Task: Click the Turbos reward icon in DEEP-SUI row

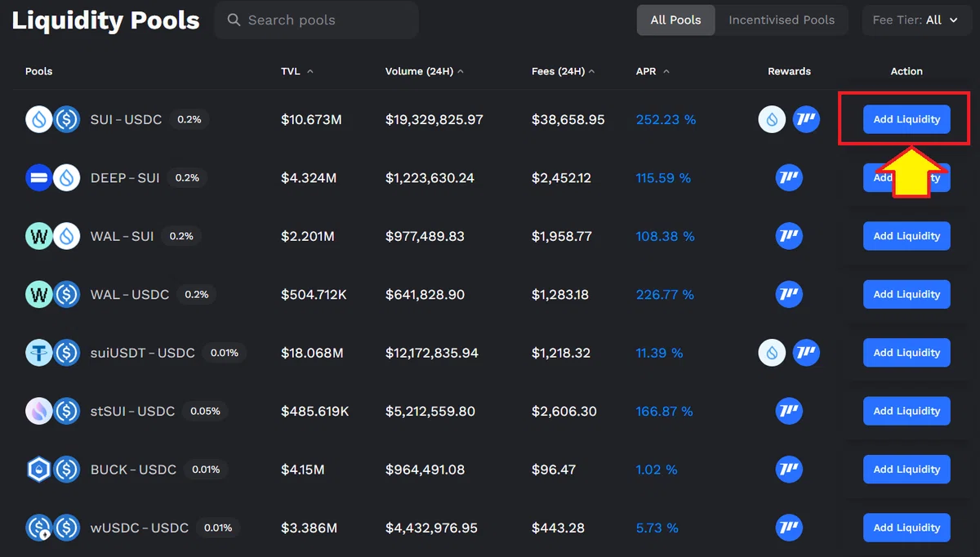Action: click(789, 178)
